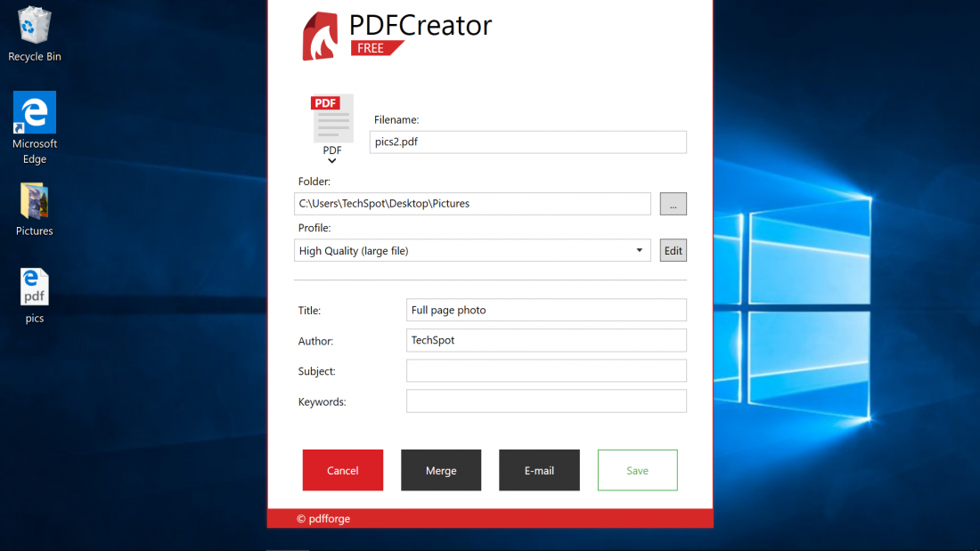Click the 'Filename:' label

[x=396, y=120]
